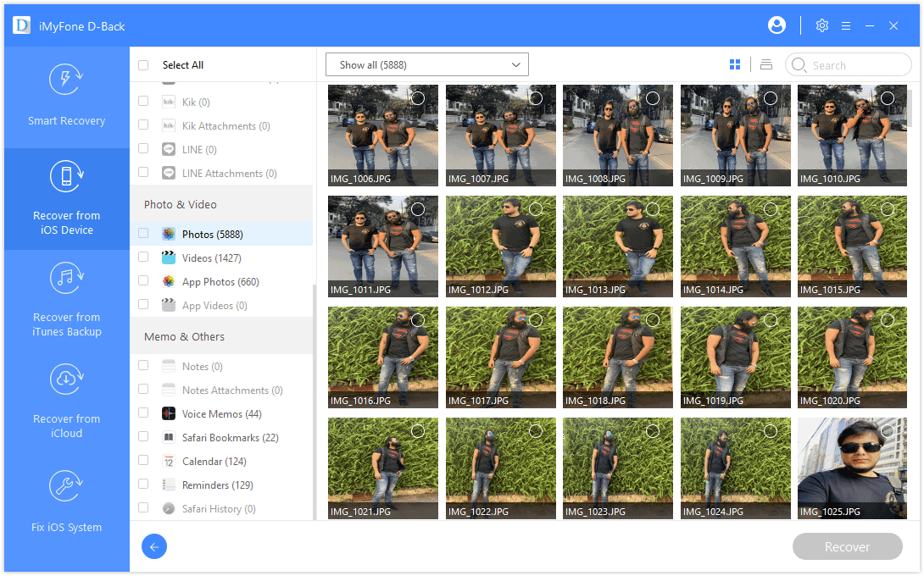Viewport: 924px width, 576px height.
Task: Click in the Search field
Action: click(x=856, y=65)
